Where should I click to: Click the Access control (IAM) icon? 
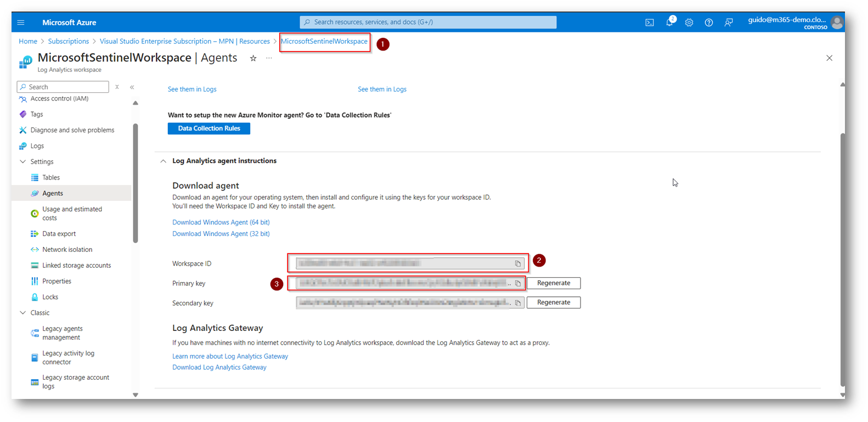click(22, 99)
